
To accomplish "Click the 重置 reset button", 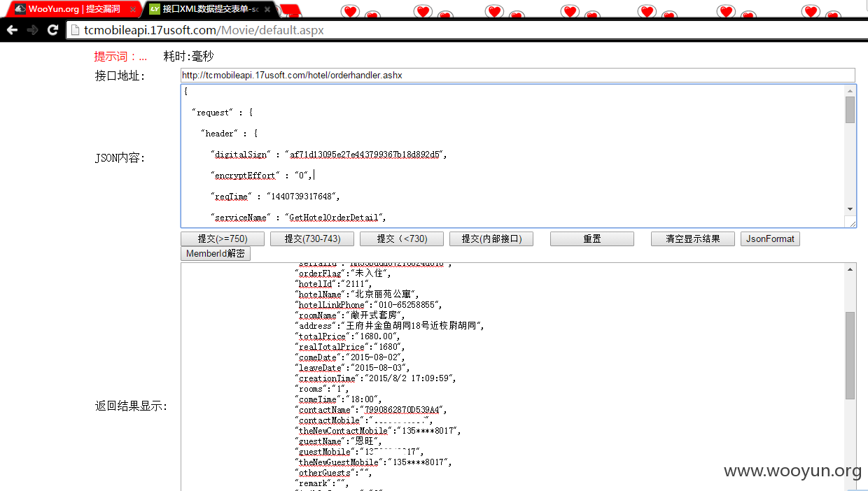I will [592, 239].
